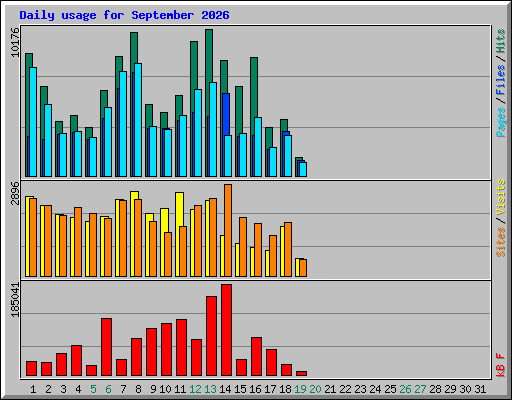This screenshot has height=400, width=512.
Task: Click the 'Daily usage for September 2026' title
Action: click(124, 15)
